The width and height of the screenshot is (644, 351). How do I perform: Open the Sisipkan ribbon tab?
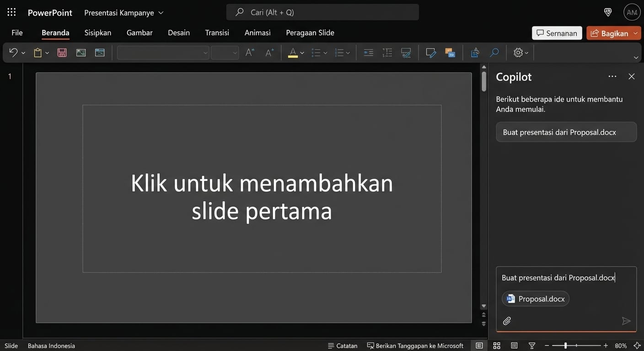pos(97,32)
